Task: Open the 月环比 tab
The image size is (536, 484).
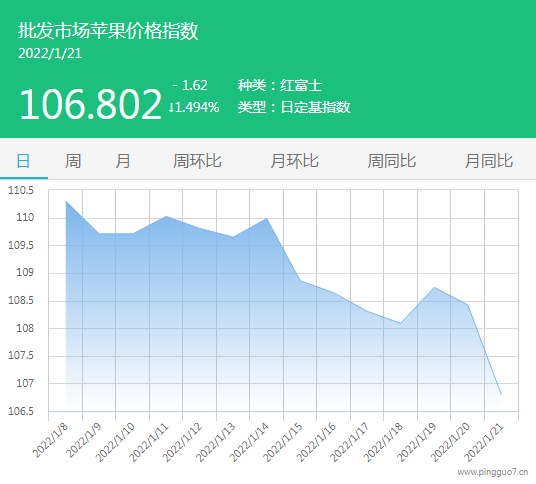Action: pyautogui.click(x=294, y=161)
